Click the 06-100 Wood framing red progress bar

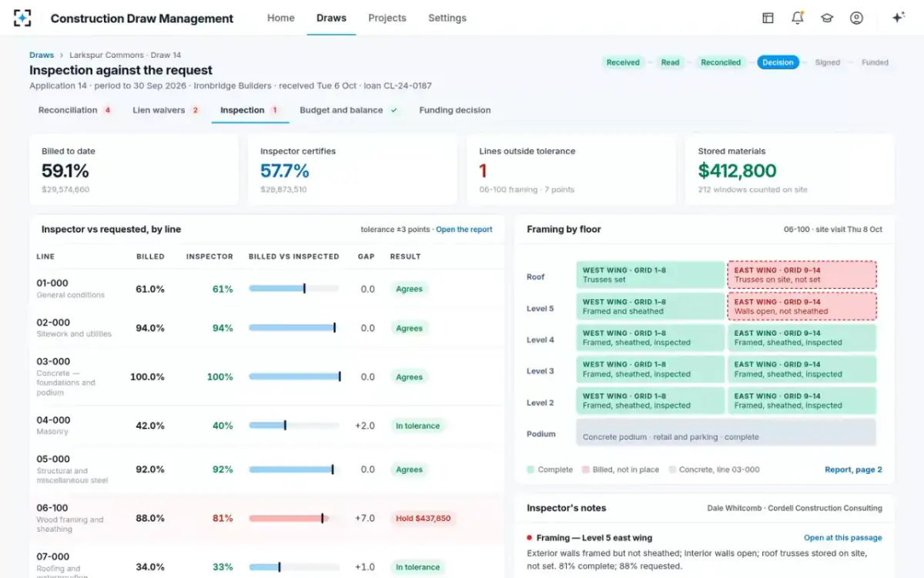pyautogui.click(x=294, y=518)
